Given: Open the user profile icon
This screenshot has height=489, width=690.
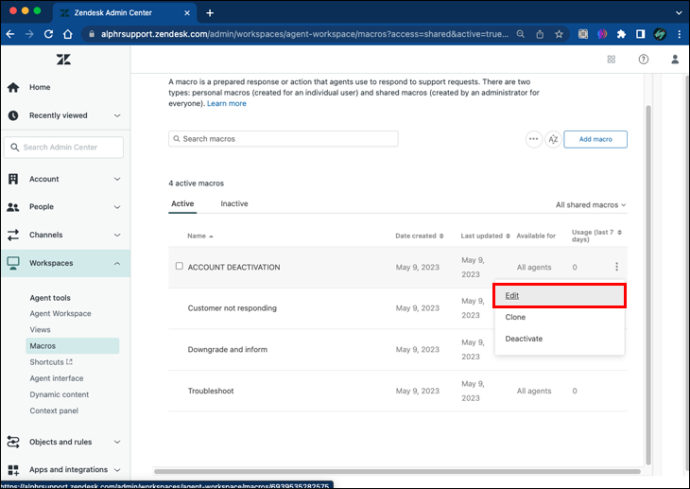Looking at the screenshot, I should tap(675, 59).
